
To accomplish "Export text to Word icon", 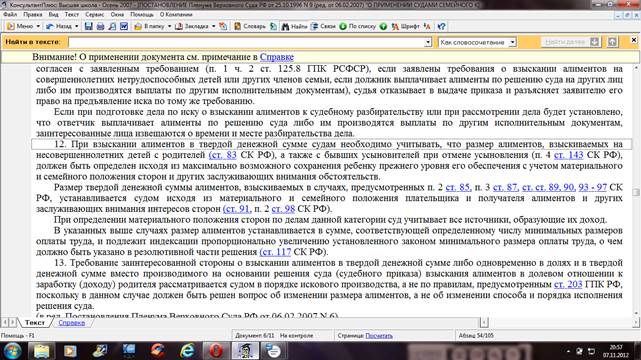I will coord(124,26).
